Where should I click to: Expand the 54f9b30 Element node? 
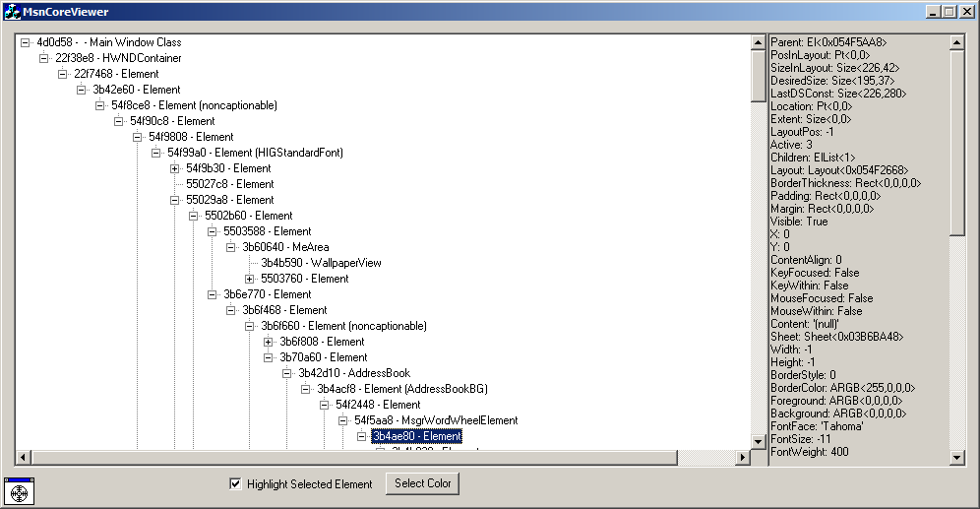[x=175, y=168]
